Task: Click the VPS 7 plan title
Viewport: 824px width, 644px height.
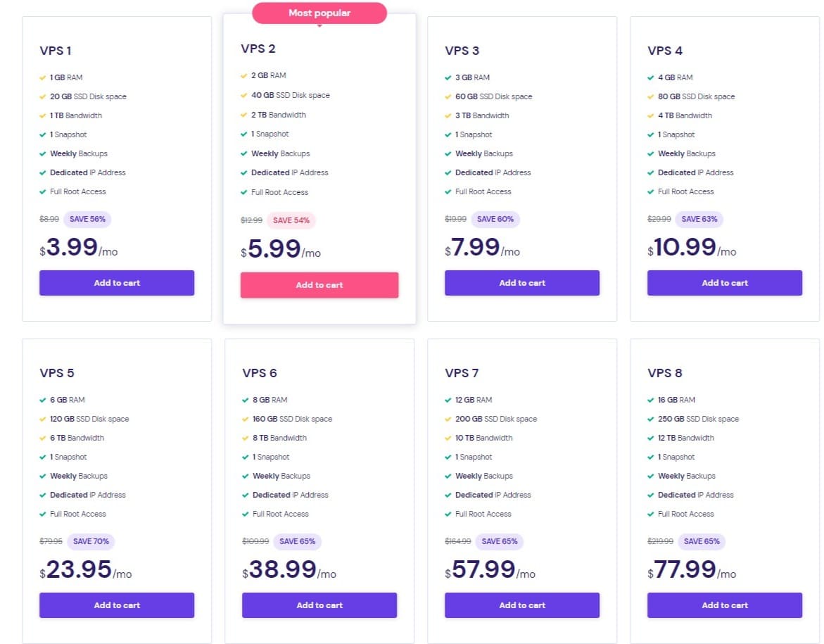Action: pos(462,373)
